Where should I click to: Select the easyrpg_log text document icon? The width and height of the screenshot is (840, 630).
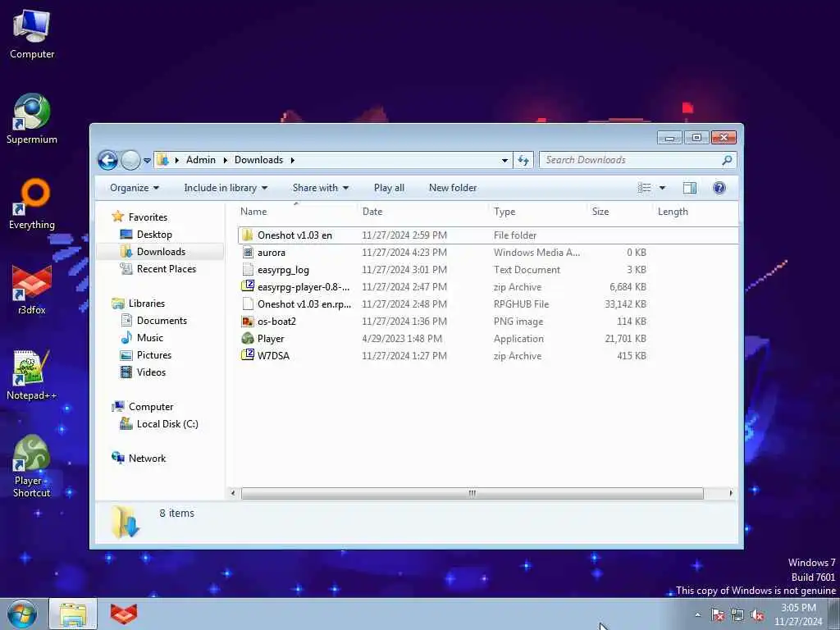[248, 269]
